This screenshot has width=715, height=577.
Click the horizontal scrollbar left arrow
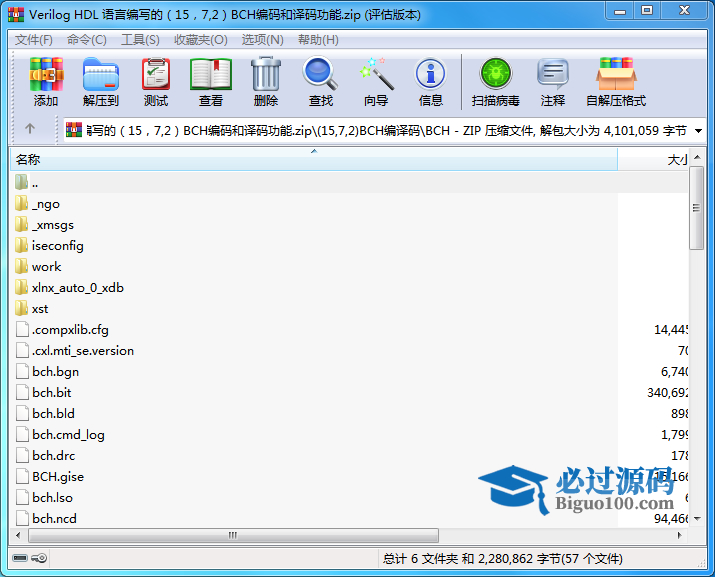tap(18, 535)
